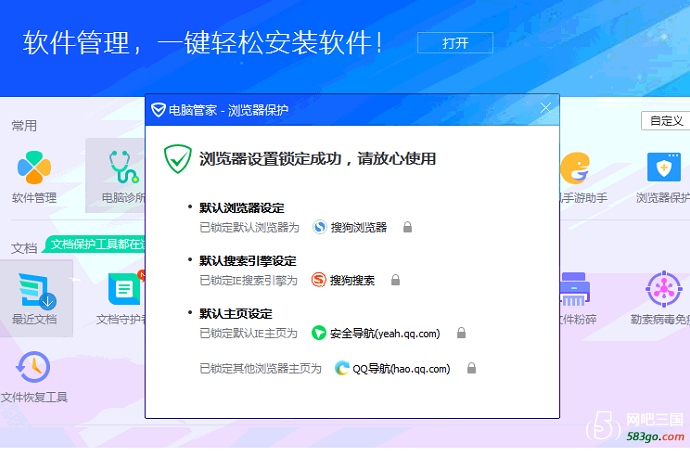Open the 勒索病毒免疫 tool icon
The image size is (690, 452).
[x=664, y=289]
